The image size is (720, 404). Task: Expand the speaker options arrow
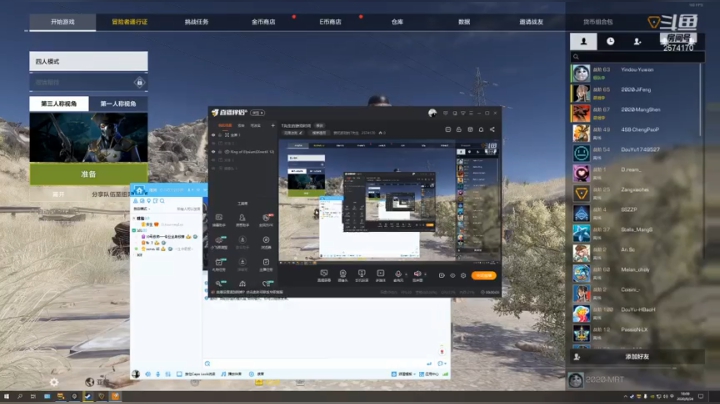(x=425, y=274)
